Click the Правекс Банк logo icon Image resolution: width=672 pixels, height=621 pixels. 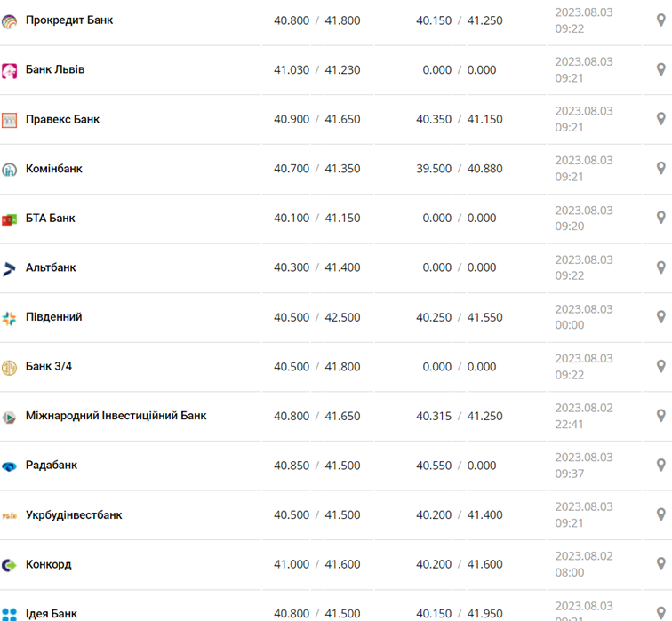click(x=9, y=120)
